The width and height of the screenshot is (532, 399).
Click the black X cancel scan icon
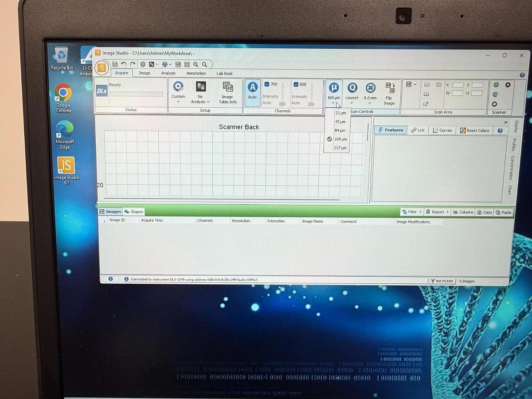click(508, 85)
